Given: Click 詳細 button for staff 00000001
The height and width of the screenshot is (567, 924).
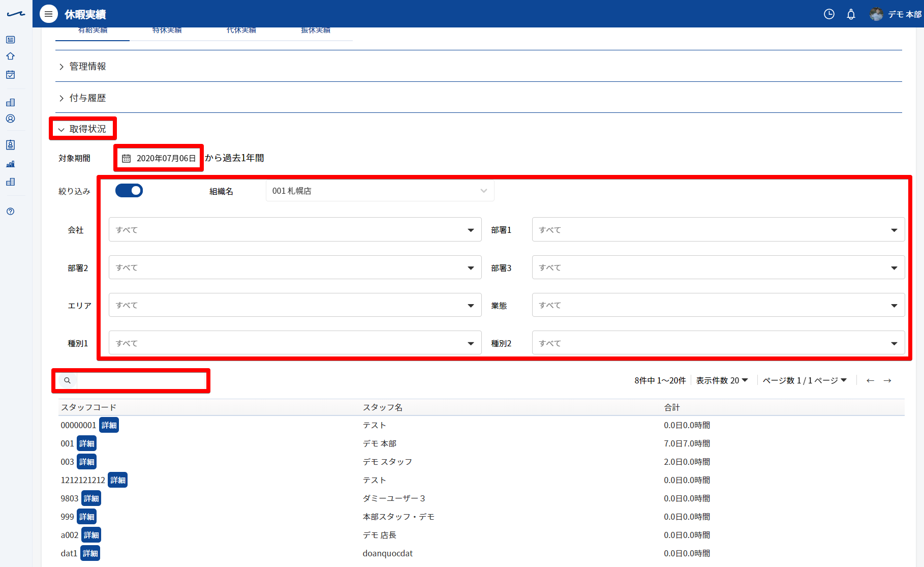Looking at the screenshot, I should point(109,425).
